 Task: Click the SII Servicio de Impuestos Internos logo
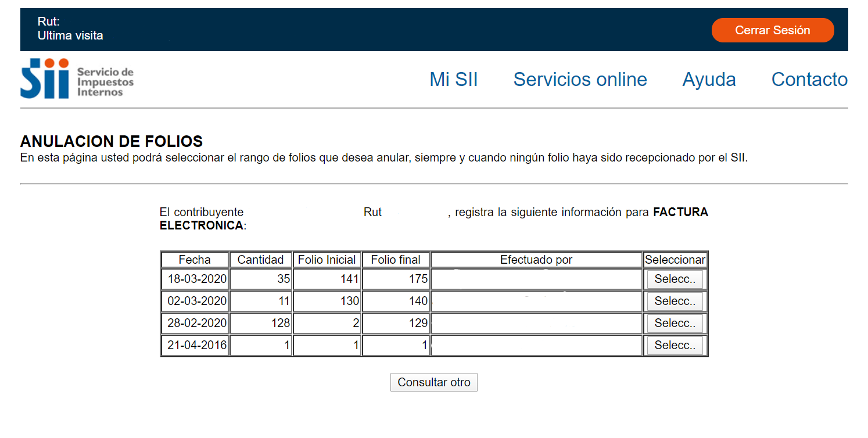click(77, 79)
